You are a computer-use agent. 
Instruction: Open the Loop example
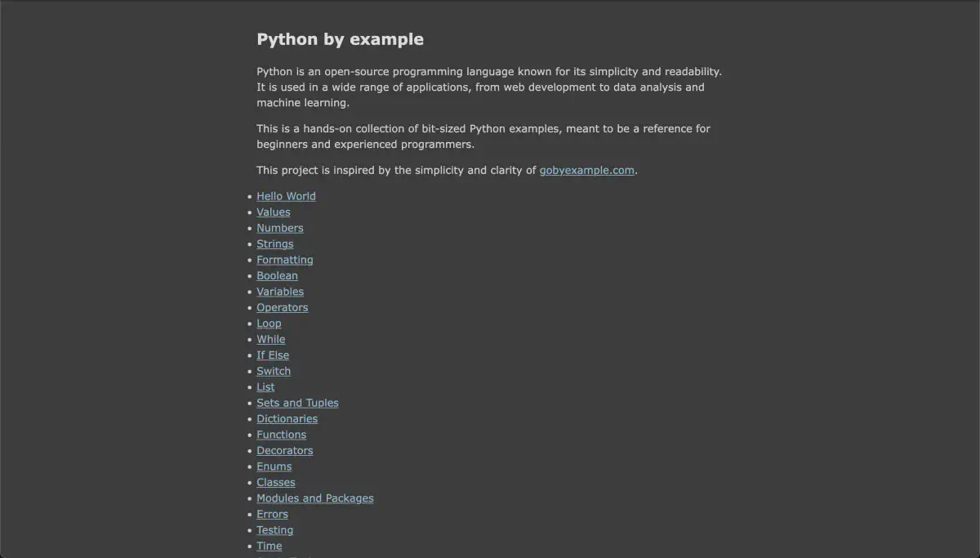(x=269, y=324)
